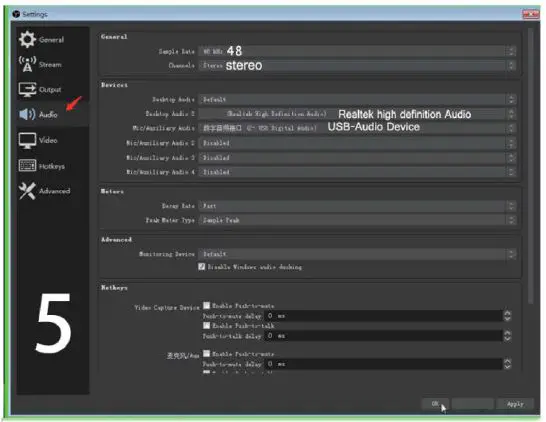Enable Push-to-talk for Video Capture Device
Screen dimensions: 546x422
[206, 326]
